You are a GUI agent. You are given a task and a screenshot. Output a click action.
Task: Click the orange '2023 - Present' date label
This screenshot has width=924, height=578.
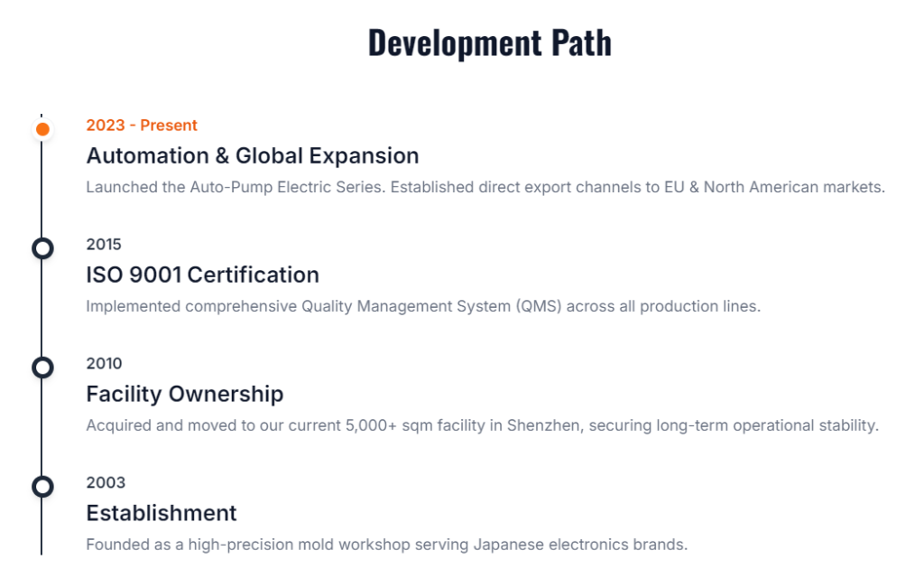click(142, 126)
